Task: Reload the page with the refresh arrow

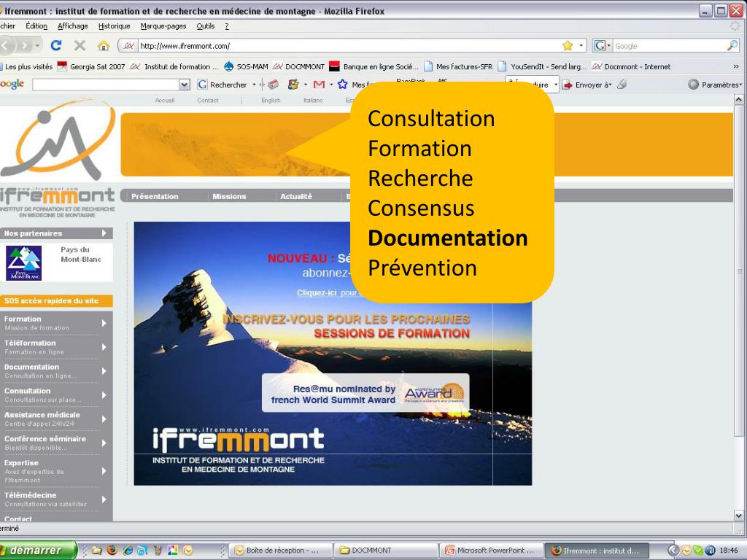Action: coord(56,45)
